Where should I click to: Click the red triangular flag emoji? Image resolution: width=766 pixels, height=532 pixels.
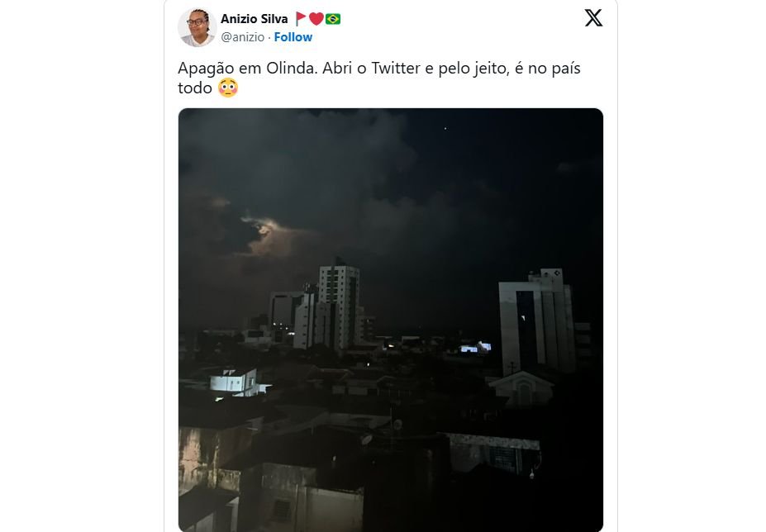[x=301, y=18]
